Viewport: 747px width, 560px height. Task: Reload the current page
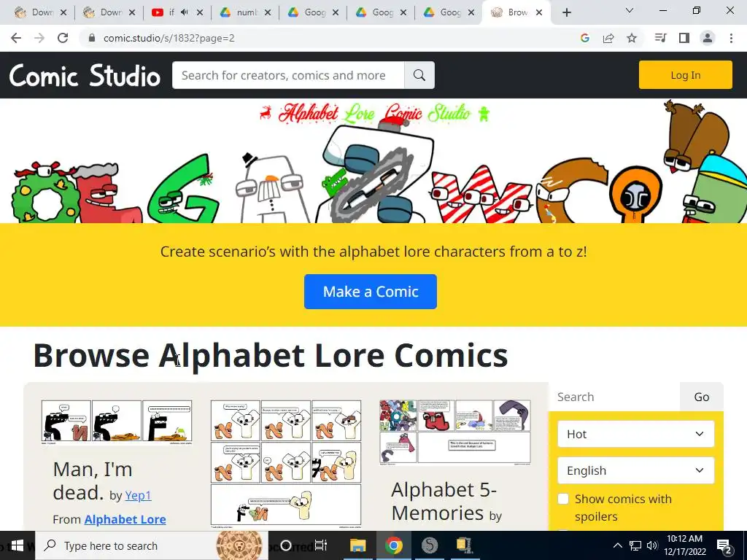click(63, 38)
